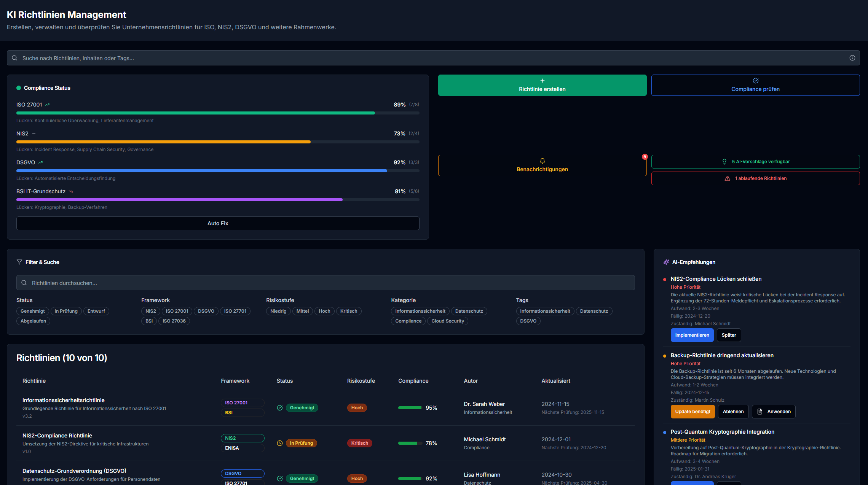868x485 pixels.
Task: Click the warning triangle for ablaufende Richtlinien
Action: 728,178
